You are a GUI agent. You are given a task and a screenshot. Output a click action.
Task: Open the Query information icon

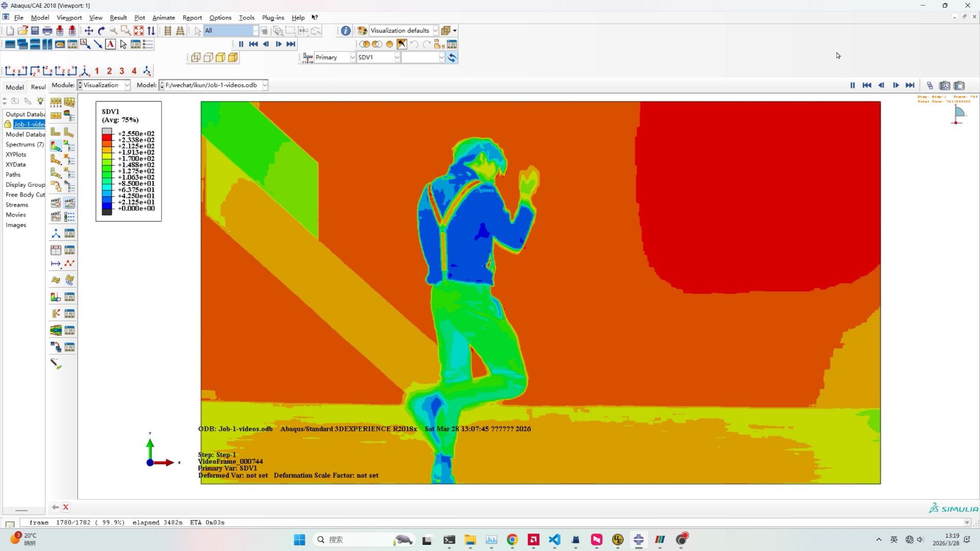click(346, 31)
